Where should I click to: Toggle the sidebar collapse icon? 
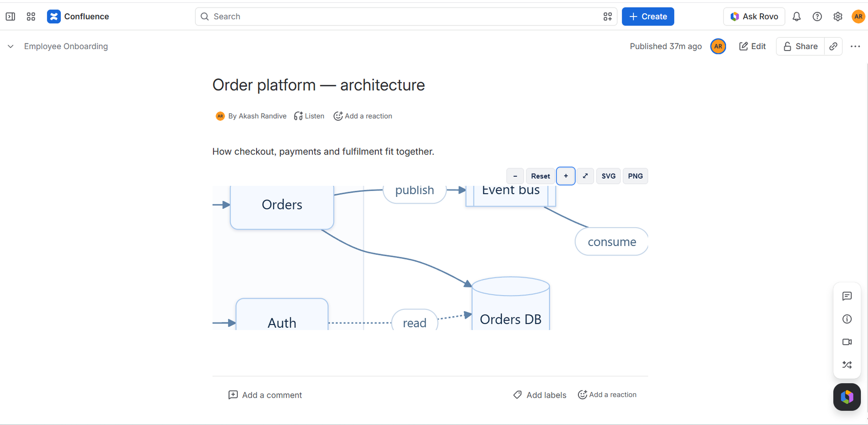click(10, 17)
